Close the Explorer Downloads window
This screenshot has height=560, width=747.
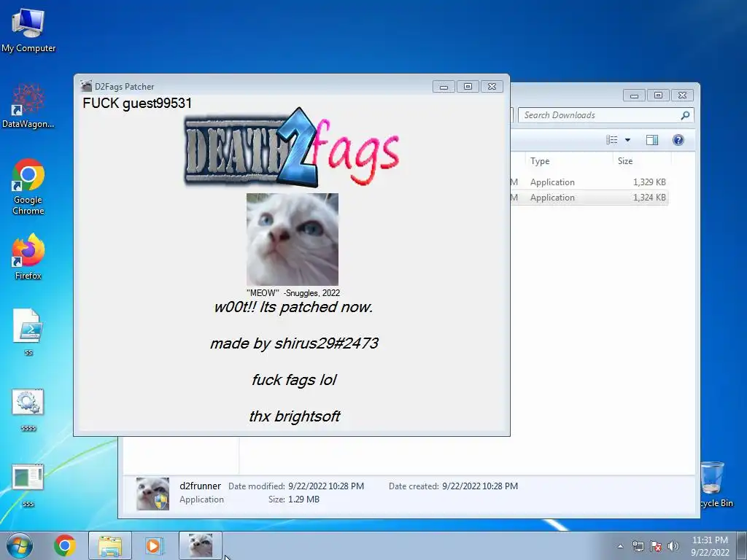point(682,96)
